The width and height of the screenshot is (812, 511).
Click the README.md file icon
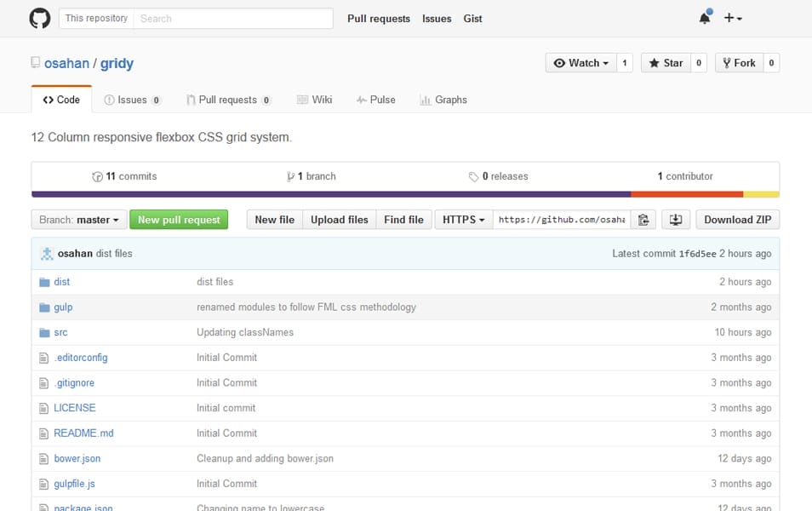[x=44, y=433]
